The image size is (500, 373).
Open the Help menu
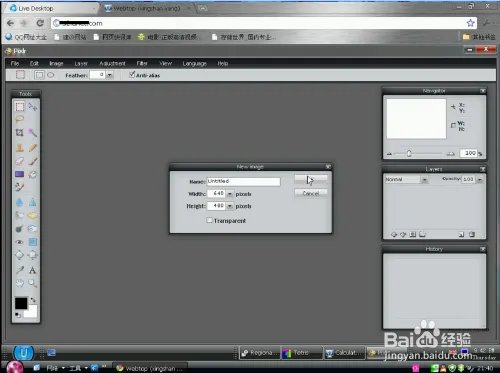[x=223, y=63]
